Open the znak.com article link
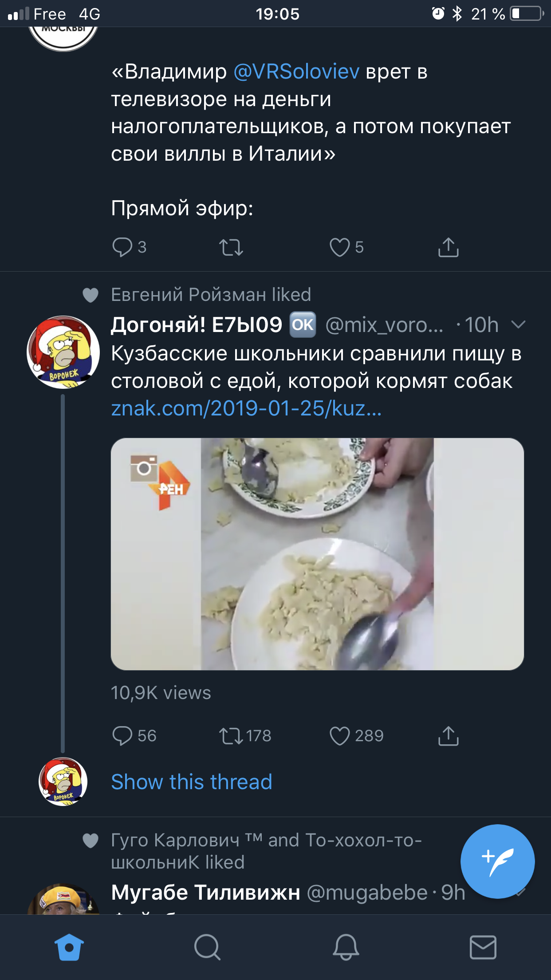 pyautogui.click(x=246, y=408)
